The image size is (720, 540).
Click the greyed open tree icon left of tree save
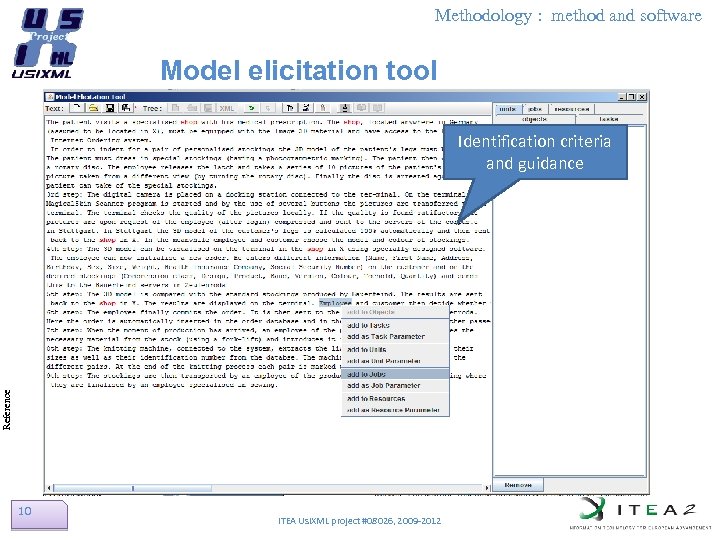(x=192, y=108)
